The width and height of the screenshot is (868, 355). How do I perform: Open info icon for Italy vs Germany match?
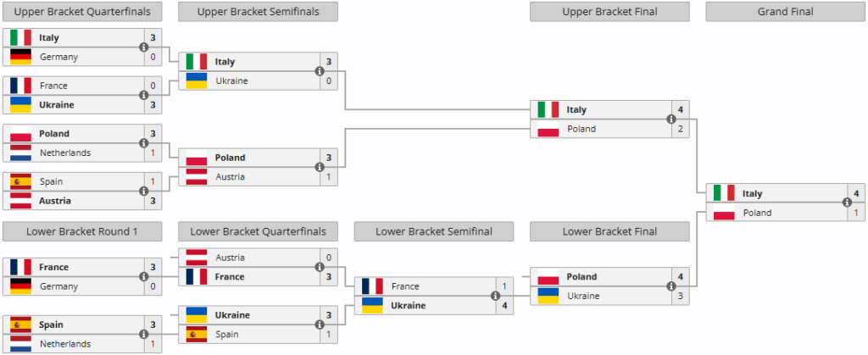[x=143, y=47]
